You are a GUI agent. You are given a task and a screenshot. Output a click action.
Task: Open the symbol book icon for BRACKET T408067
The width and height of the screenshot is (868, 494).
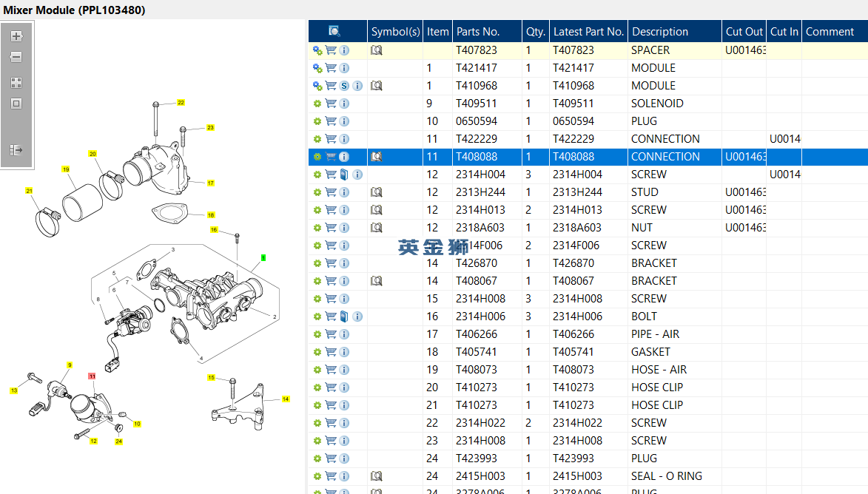pos(377,281)
